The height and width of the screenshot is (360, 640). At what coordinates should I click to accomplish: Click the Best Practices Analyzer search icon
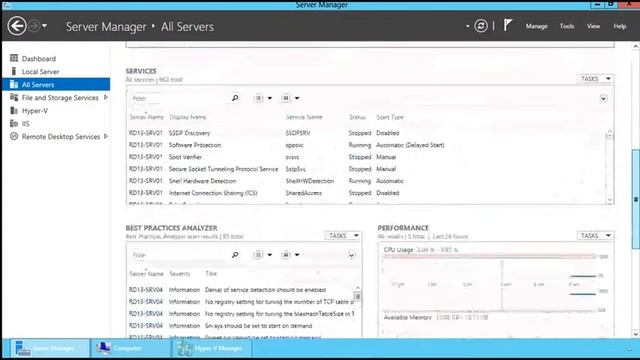click(x=235, y=255)
